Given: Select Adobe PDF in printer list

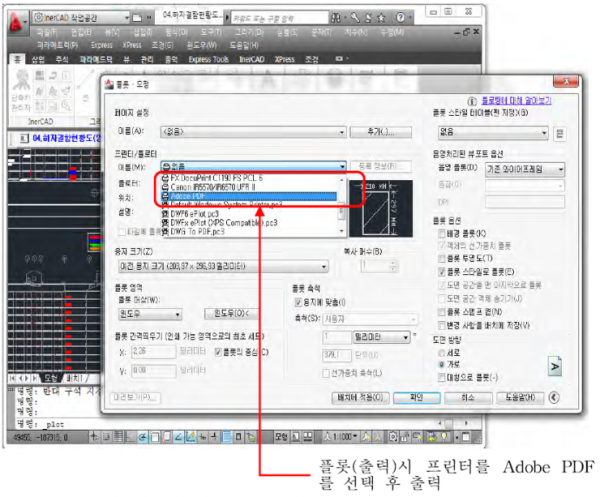Looking at the screenshot, I should pyautogui.click(x=249, y=196).
